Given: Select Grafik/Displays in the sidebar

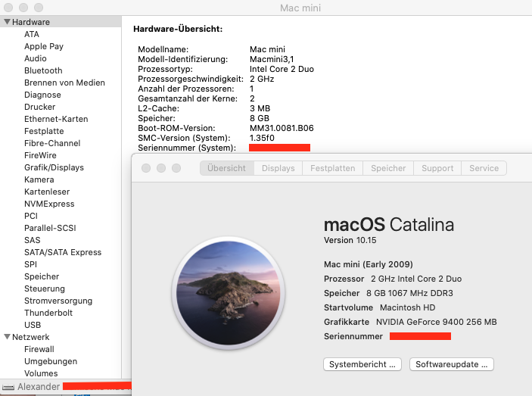Looking at the screenshot, I should pyautogui.click(x=54, y=167).
